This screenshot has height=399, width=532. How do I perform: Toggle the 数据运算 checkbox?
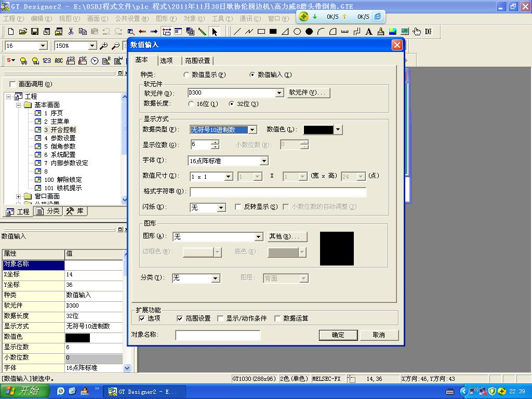tap(278, 318)
